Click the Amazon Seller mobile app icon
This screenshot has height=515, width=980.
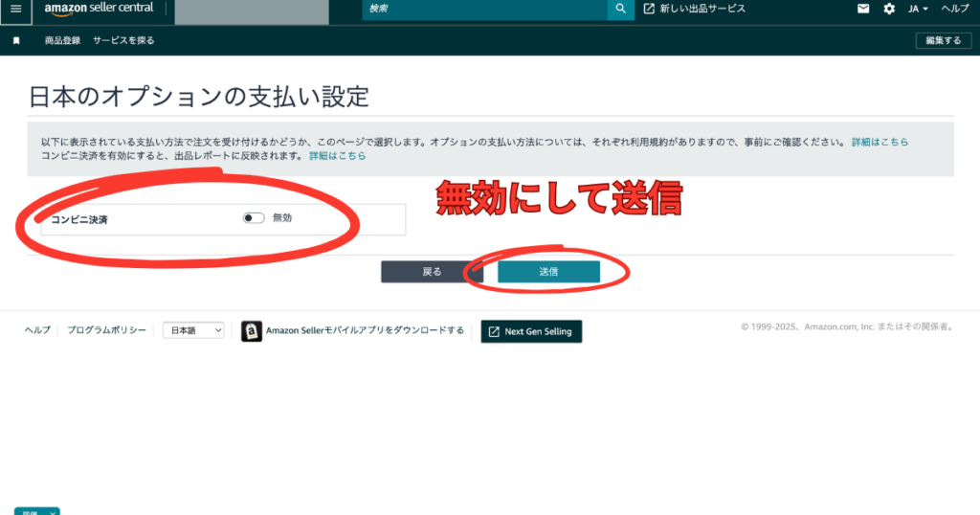point(252,331)
